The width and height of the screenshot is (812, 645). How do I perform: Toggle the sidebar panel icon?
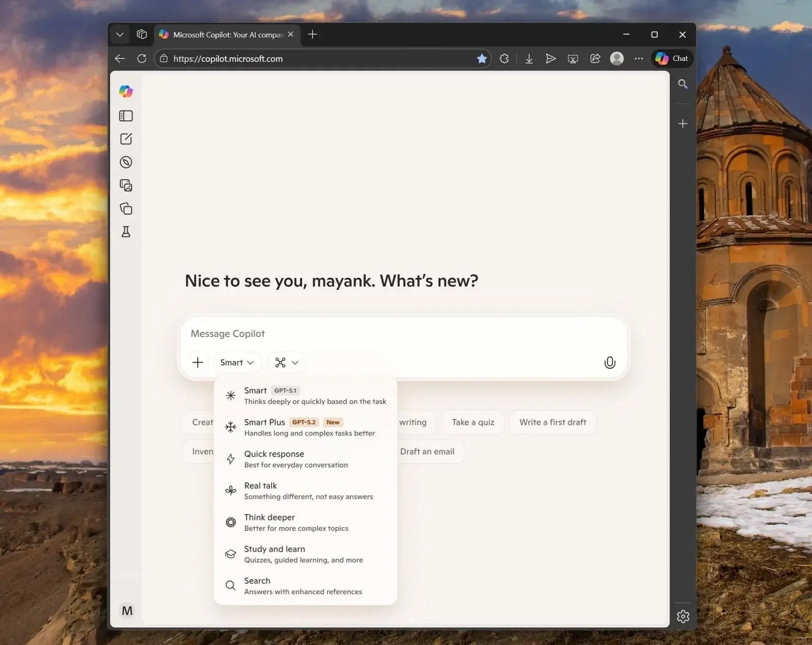pos(126,116)
